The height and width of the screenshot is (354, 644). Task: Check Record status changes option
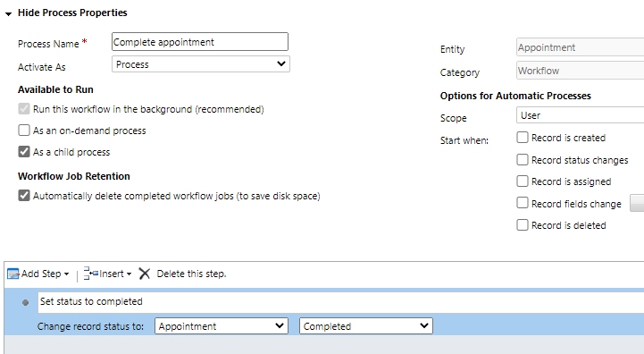pyautogui.click(x=522, y=159)
